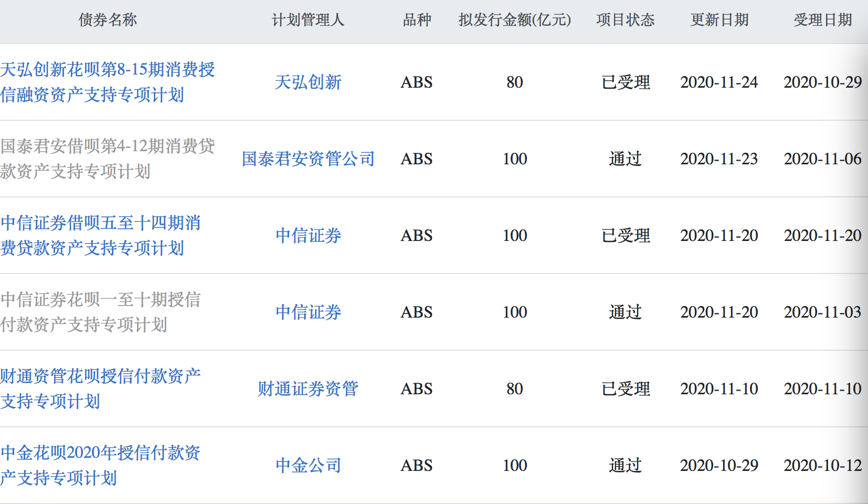
Task: Open 中金花呗2020年授信付款 bond link
Action: click(x=101, y=465)
